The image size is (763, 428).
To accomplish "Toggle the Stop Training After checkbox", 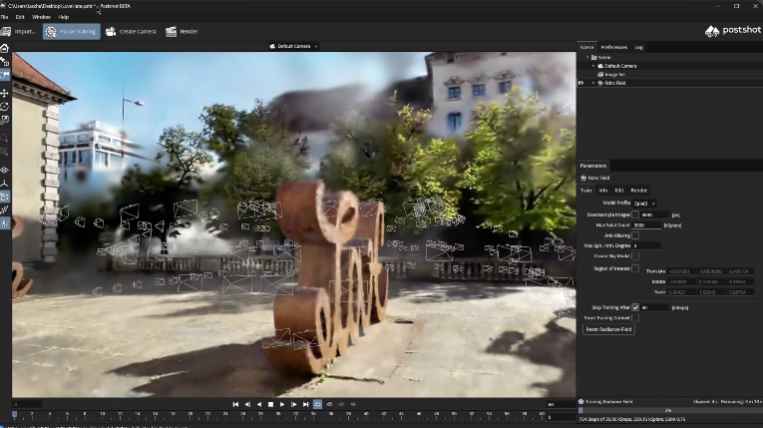I will [635, 307].
